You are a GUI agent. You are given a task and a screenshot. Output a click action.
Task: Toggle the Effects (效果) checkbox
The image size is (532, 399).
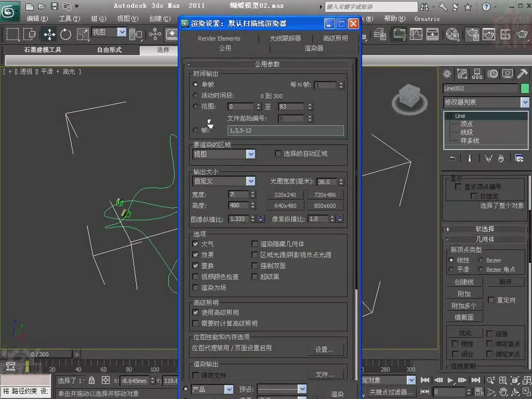(x=195, y=255)
